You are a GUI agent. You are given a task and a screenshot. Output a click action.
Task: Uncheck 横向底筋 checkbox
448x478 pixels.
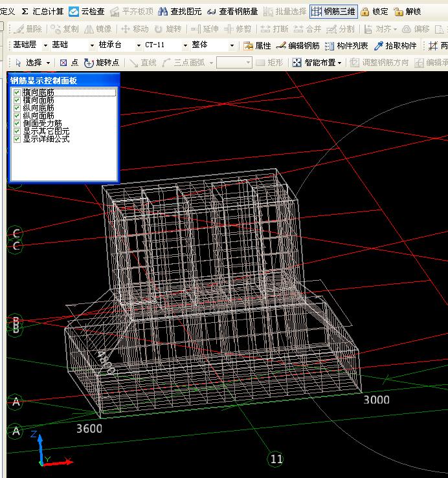[17, 92]
